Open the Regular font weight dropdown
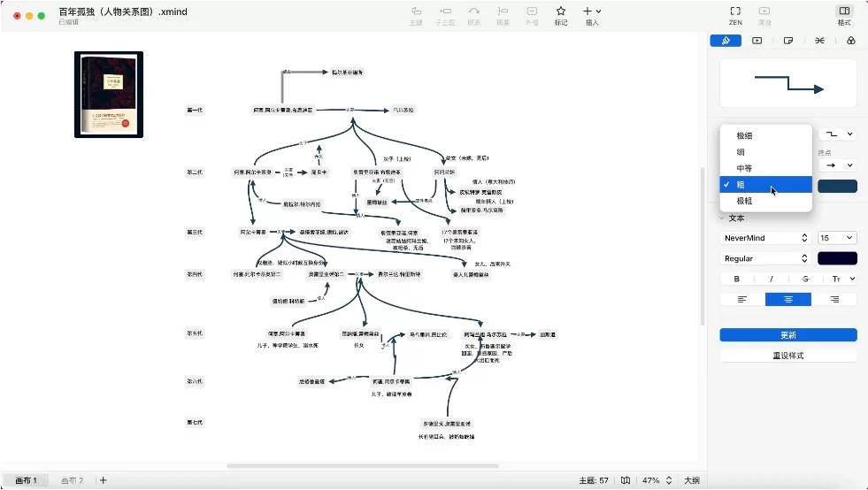868x490 pixels. click(765, 258)
